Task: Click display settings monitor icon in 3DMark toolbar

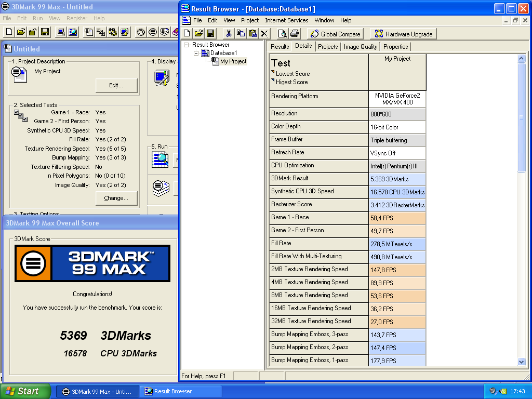Action: [x=125, y=32]
